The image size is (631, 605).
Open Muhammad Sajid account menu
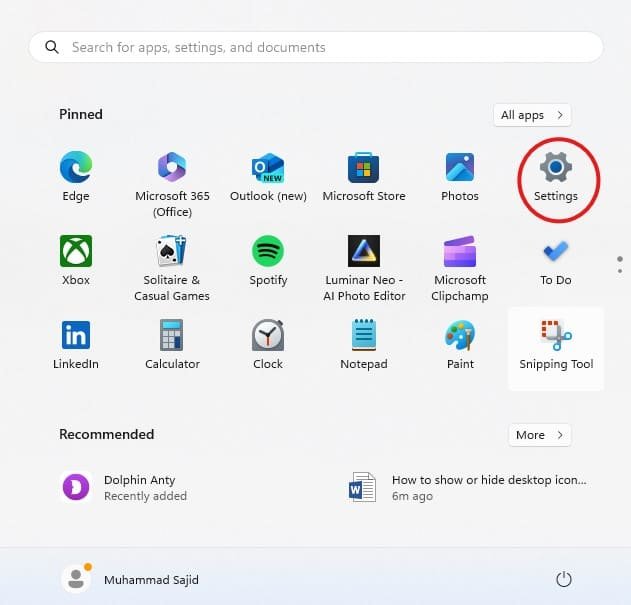[x=130, y=579]
